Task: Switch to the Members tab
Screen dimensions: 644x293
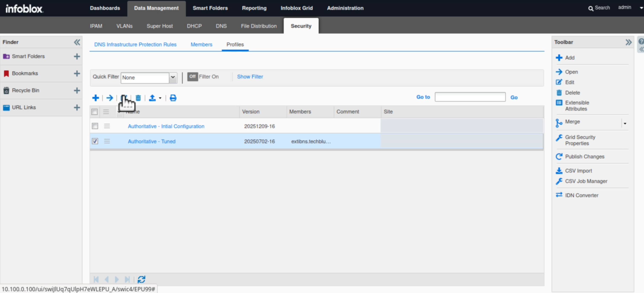Action: coord(202,45)
